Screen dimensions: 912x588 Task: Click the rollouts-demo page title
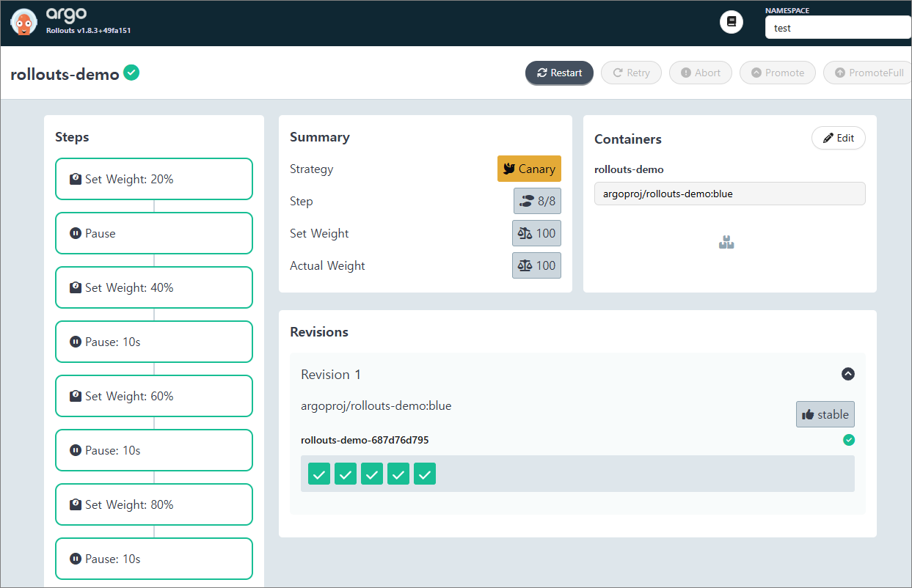coord(65,74)
